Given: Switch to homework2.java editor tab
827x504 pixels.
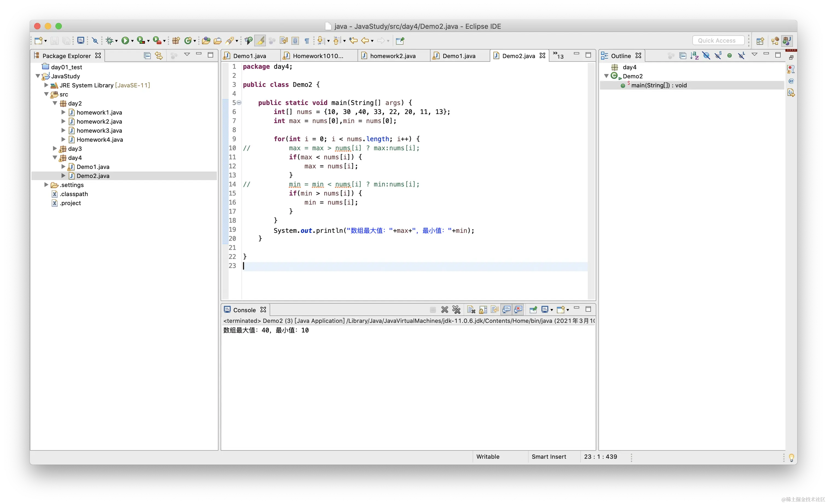Looking at the screenshot, I should point(393,56).
